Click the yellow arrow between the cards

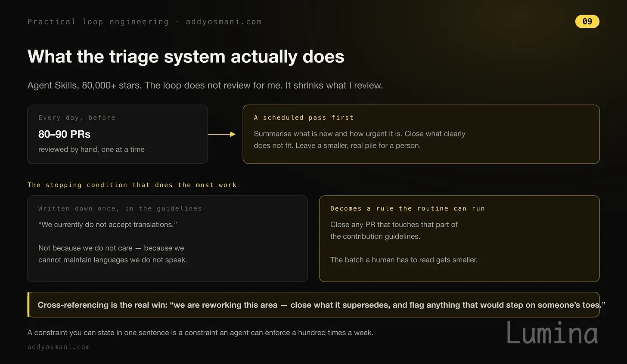222,134
